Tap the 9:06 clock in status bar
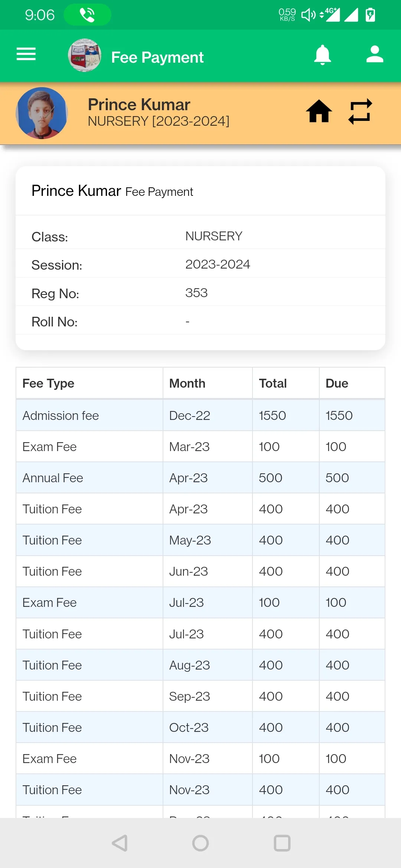Viewport: 401px width, 868px height. coord(40,15)
